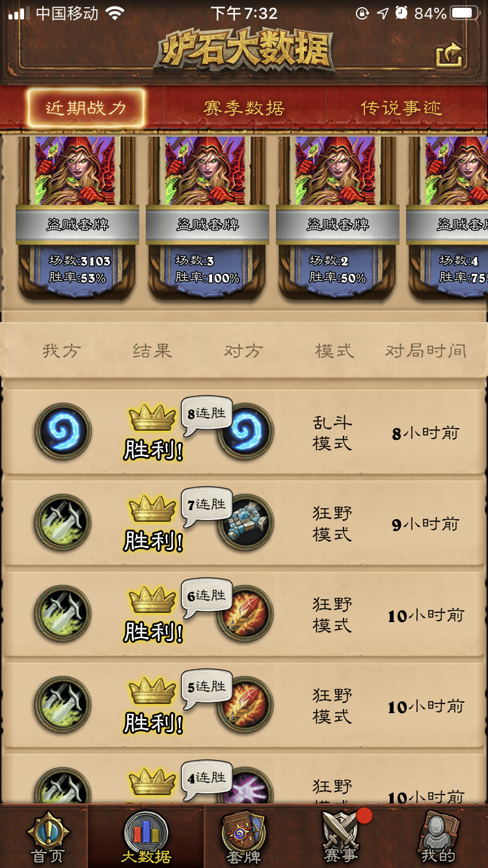The width and height of the screenshot is (488, 868).
Task: Tap the 对局时间 column header
Action: (x=426, y=351)
